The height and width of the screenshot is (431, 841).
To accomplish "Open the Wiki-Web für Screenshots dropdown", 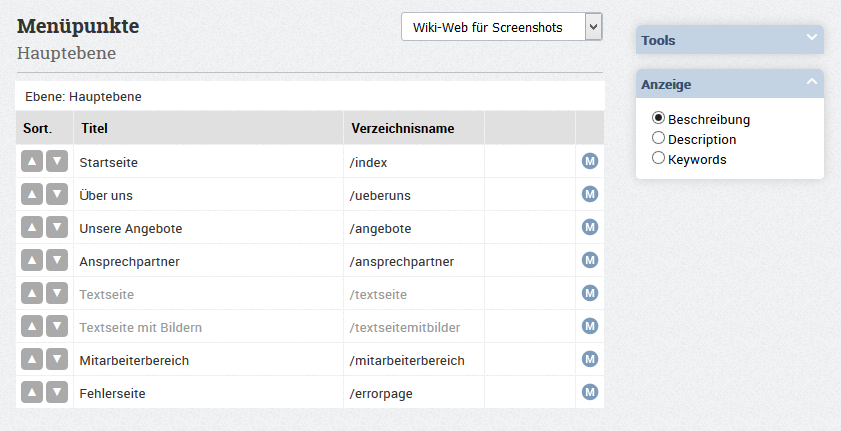I will tap(502, 27).
